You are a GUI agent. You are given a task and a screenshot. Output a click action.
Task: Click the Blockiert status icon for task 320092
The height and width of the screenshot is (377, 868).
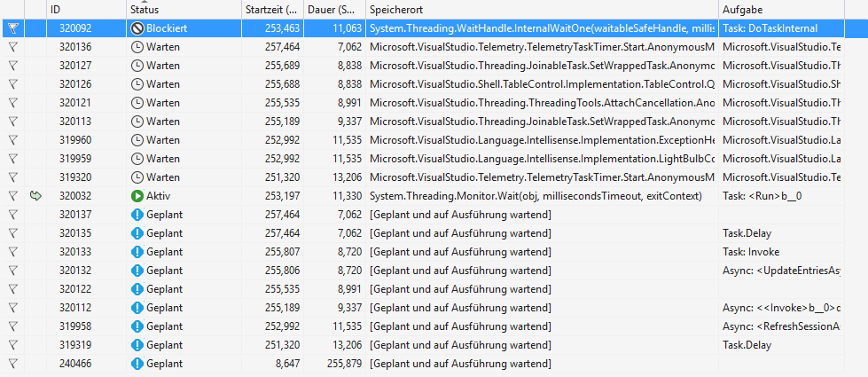click(x=137, y=28)
